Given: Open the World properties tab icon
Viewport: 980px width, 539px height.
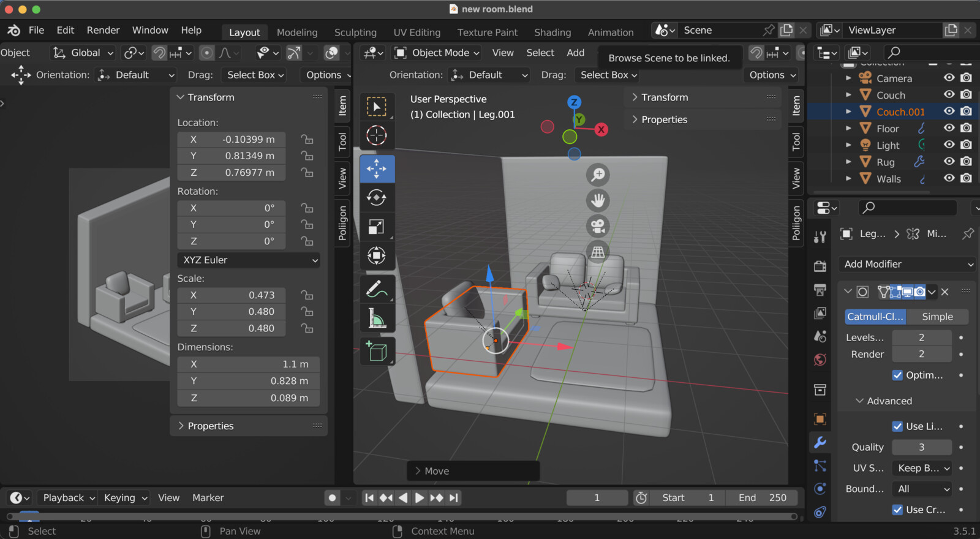Looking at the screenshot, I should click(x=820, y=360).
